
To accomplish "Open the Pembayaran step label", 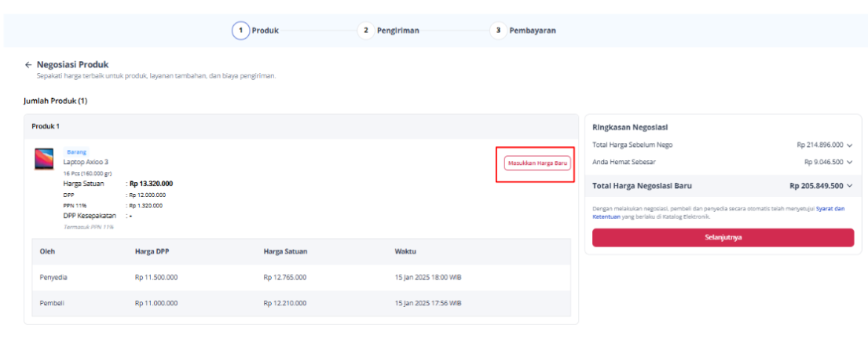I will tap(533, 31).
